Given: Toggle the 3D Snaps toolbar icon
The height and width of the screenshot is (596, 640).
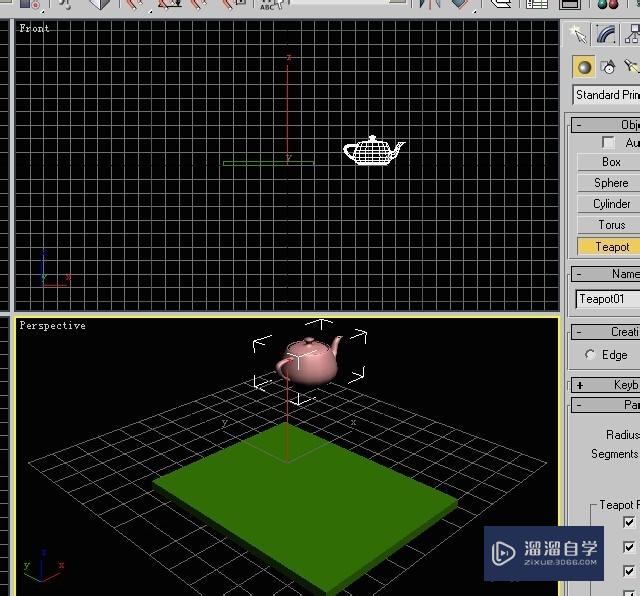Looking at the screenshot, I should click(x=137, y=4).
